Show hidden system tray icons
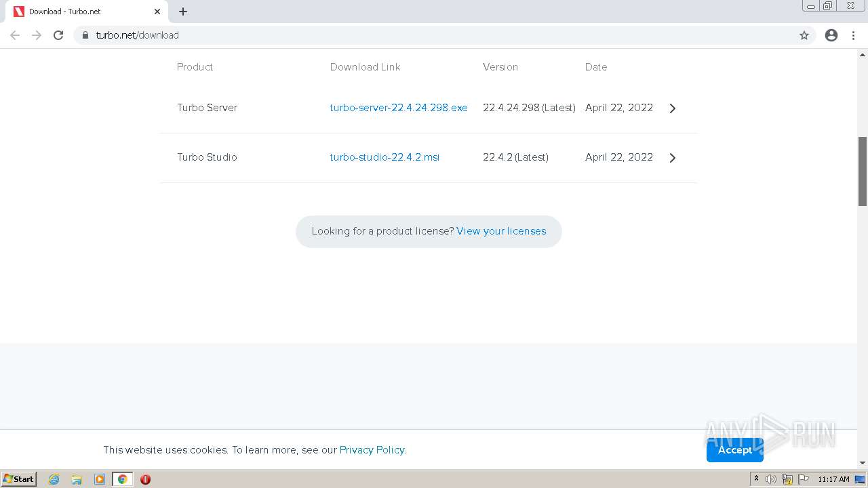Screen dimensions: 868x488 (756, 479)
